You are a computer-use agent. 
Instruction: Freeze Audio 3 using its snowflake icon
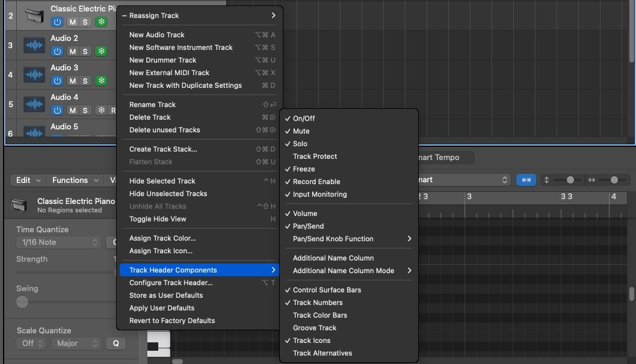click(x=102, y=80)
